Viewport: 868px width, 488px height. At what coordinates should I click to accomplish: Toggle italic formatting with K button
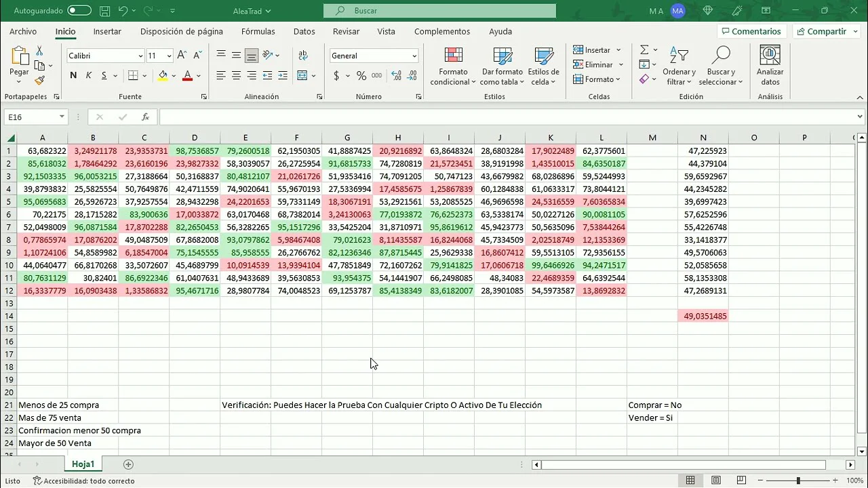tap(89, 76)
